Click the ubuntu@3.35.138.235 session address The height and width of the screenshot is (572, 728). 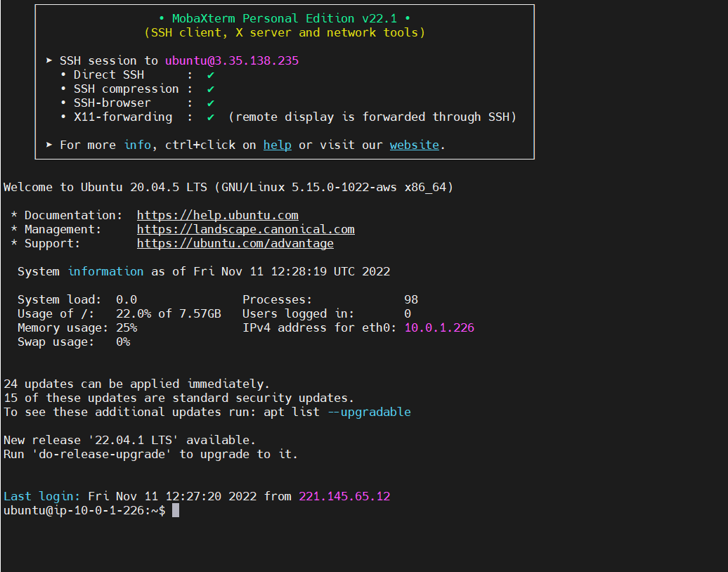(x=232, y=61)
